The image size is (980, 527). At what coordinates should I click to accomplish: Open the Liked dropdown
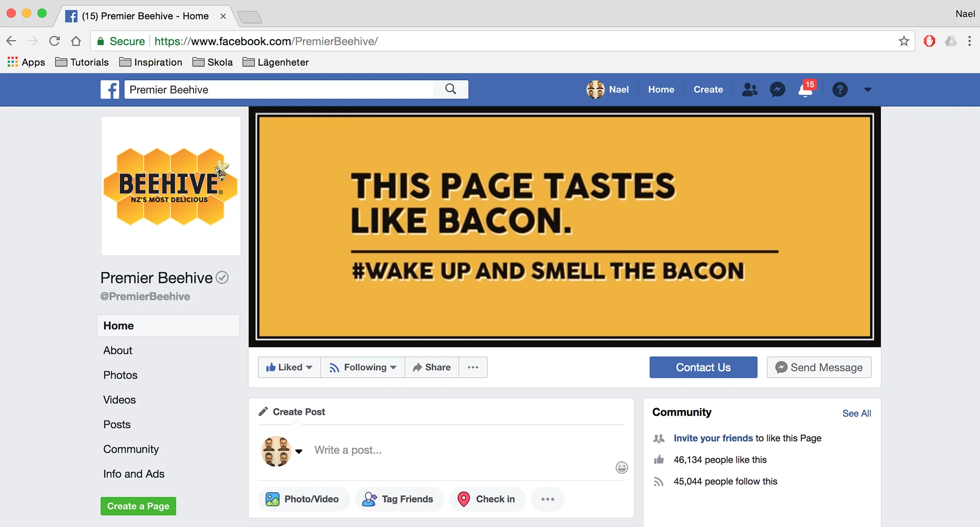point(289,367)
